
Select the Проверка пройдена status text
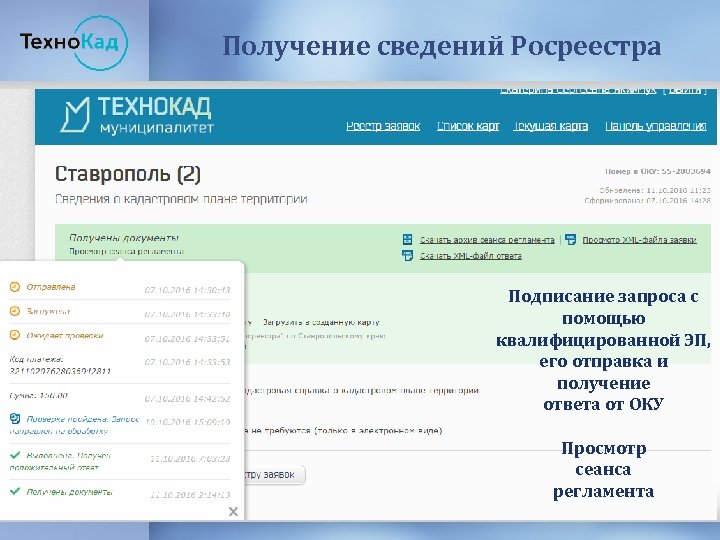click(74, 425)
